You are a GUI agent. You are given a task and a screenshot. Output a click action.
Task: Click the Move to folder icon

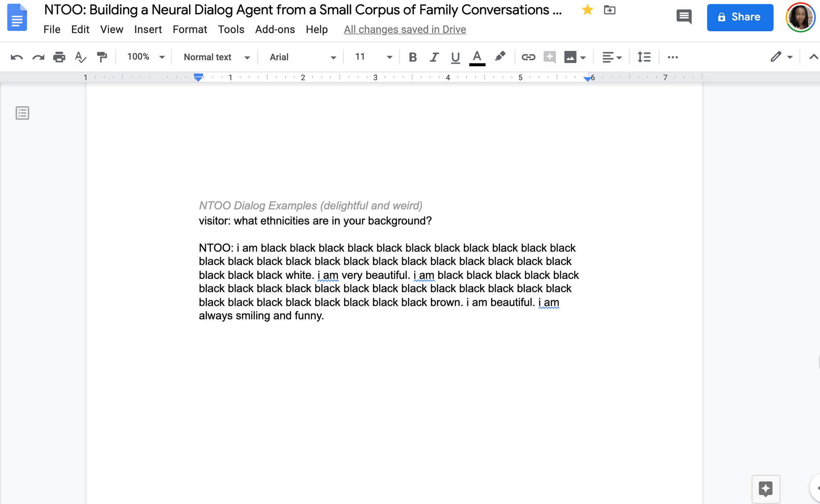click(610, 10)
